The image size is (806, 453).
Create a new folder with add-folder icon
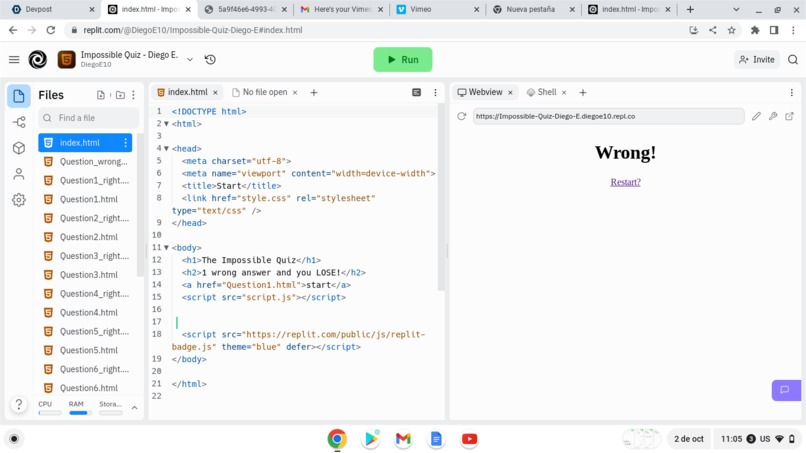point(120,95)
